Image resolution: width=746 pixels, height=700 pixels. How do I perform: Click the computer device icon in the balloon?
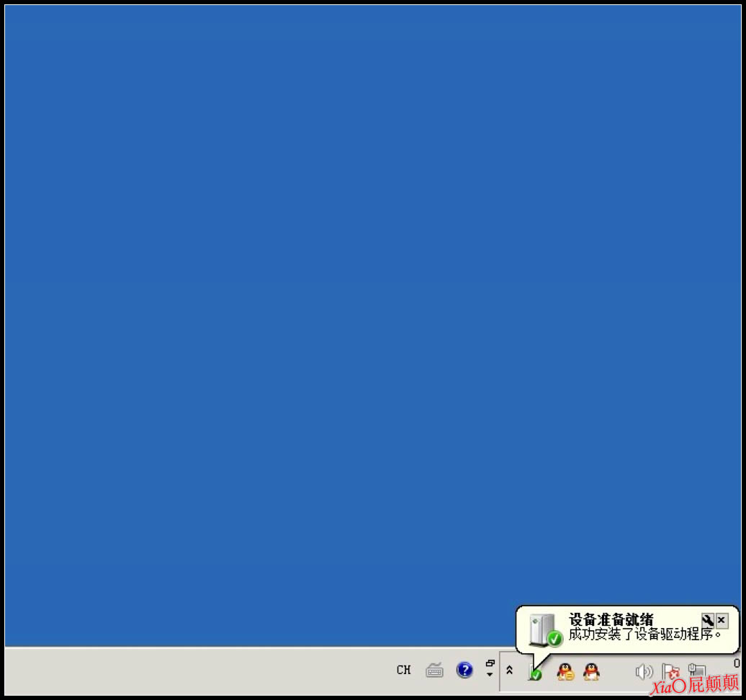tap(544, 629)
